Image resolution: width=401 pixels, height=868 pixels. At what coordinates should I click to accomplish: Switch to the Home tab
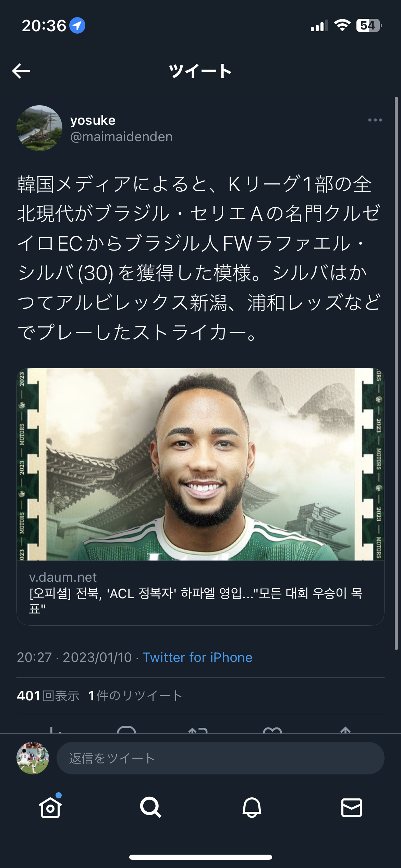50,807
